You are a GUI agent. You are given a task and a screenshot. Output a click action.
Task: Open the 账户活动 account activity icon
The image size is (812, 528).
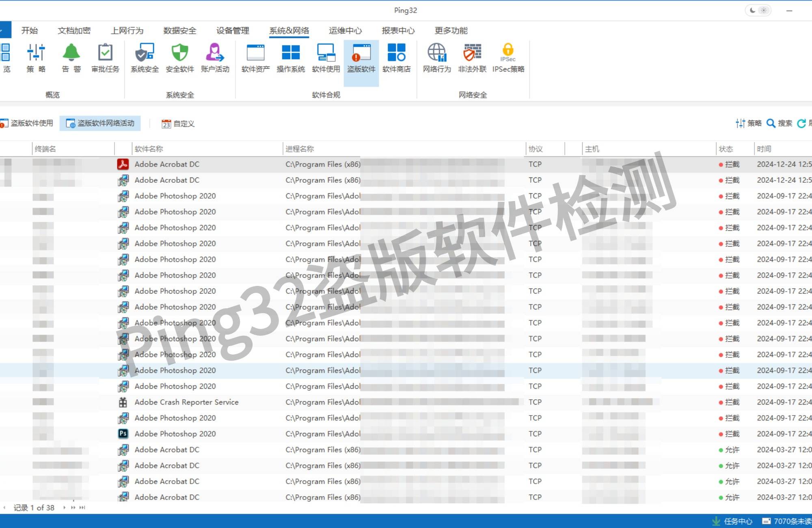tap(215, 57)
